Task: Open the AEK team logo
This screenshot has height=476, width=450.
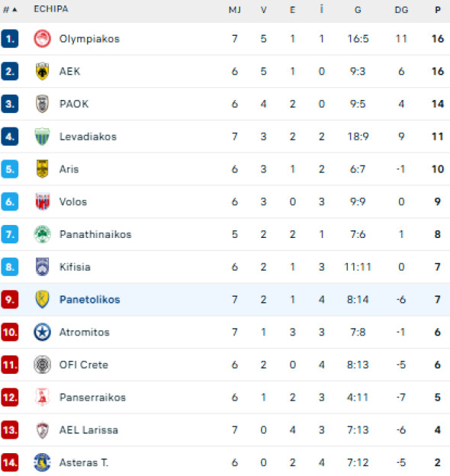Action: point(42,72)
